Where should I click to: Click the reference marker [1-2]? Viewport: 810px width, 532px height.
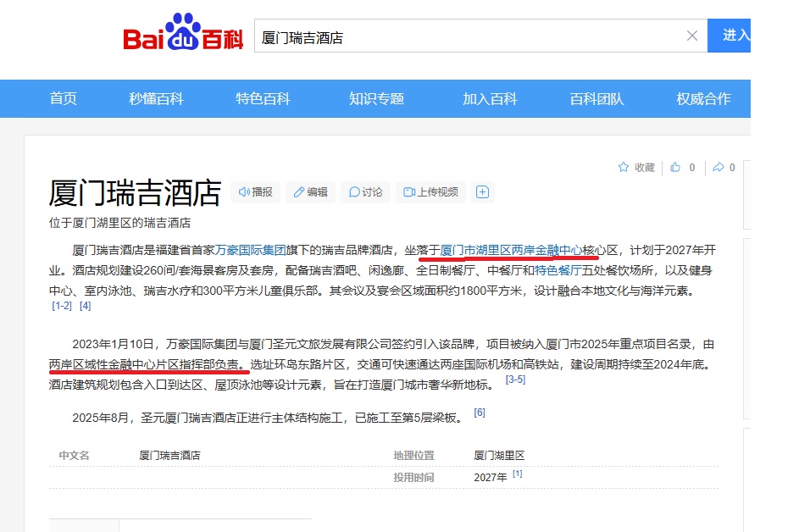(x=62, y=306)
